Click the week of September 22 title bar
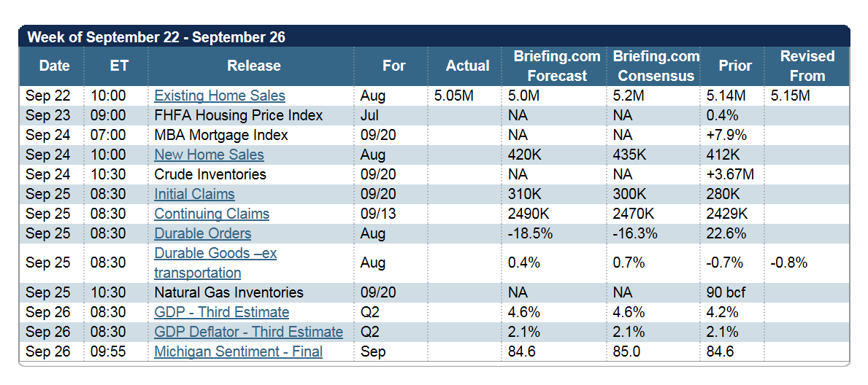 [156, 37]
